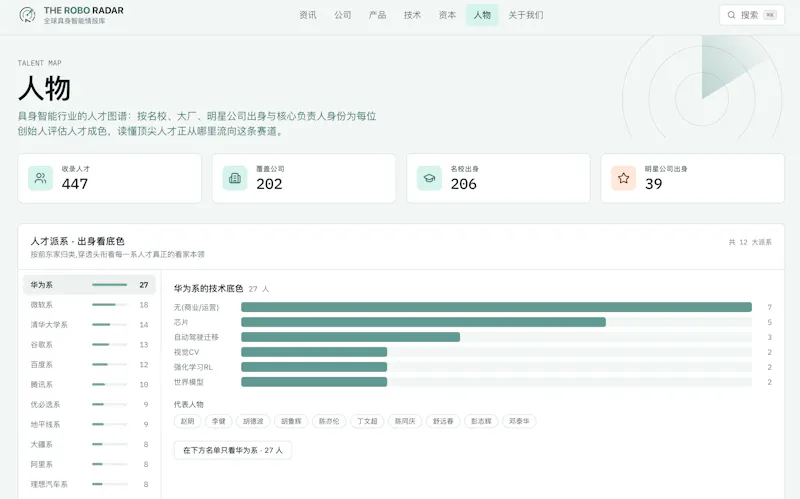This screenshot has height=499, width=800.
Task: Click the 胡德波 person chip
Action: click(x=253, y=421)
